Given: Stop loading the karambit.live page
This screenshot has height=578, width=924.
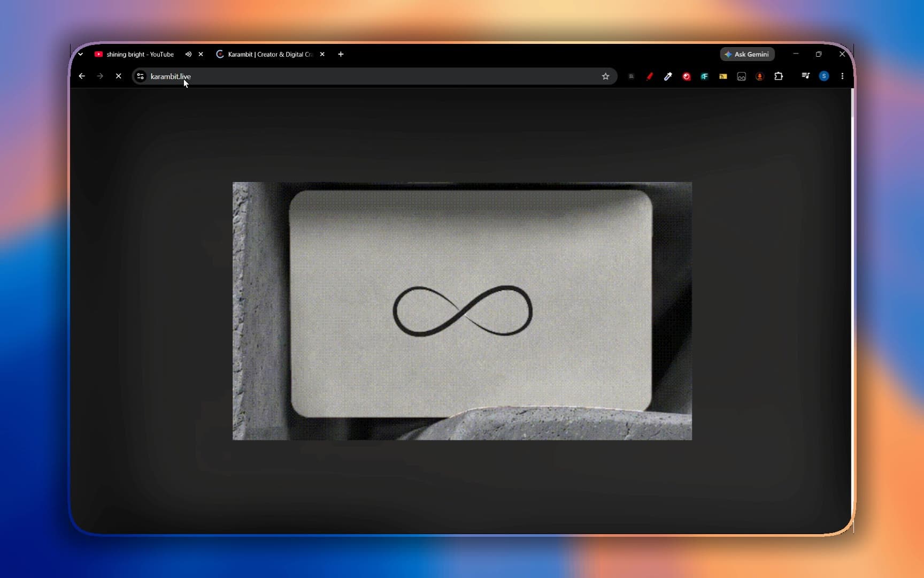Looking at the screenshot, I should point(119,76).
